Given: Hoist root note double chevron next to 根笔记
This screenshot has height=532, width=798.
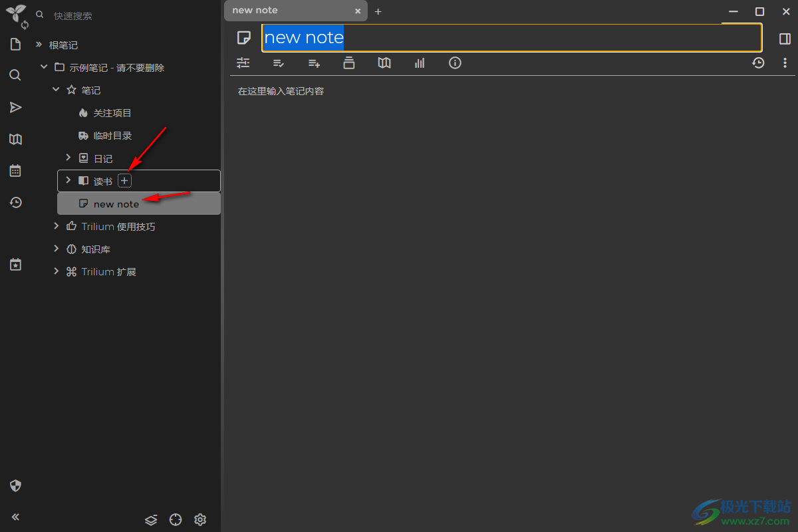Looking at the screenshot, I should point(39,45).
